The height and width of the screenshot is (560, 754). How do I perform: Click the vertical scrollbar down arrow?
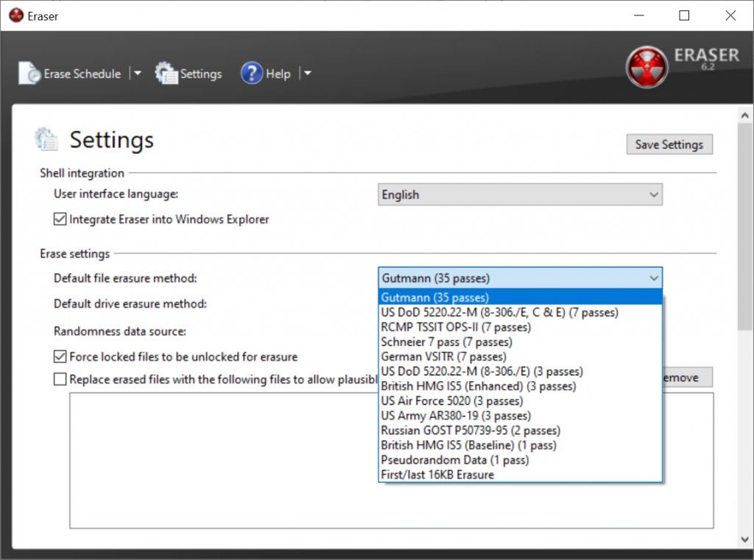pos(745,540)
